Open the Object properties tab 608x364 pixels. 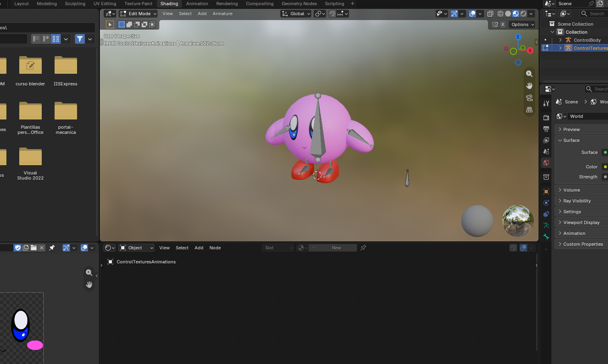click(546, 191)
